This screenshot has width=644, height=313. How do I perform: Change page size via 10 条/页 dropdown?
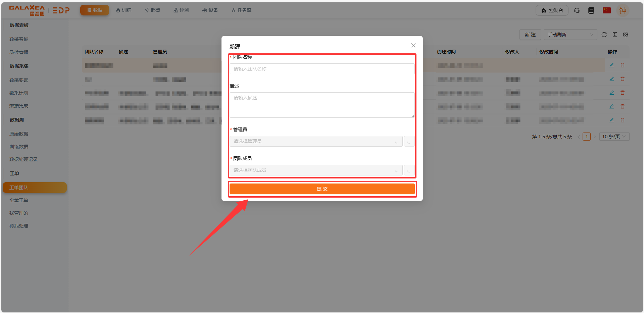(x=614, y=137)
